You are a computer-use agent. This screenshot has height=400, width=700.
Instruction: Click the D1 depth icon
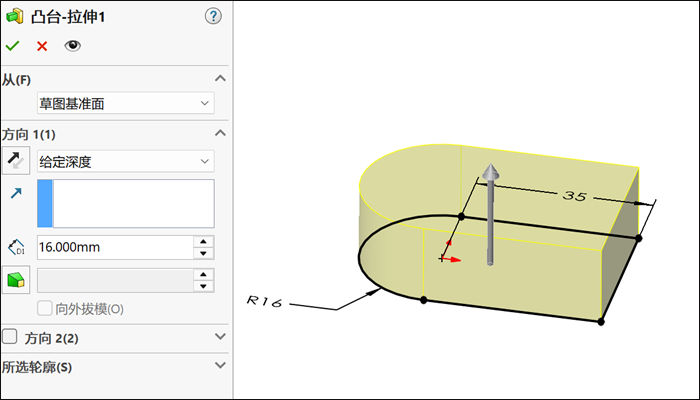point(17,247)
